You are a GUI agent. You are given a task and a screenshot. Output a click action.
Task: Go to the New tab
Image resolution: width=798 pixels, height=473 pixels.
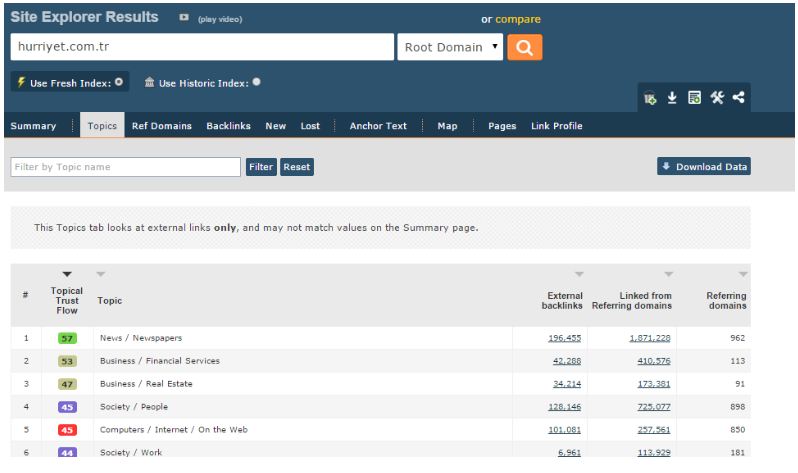275,126
